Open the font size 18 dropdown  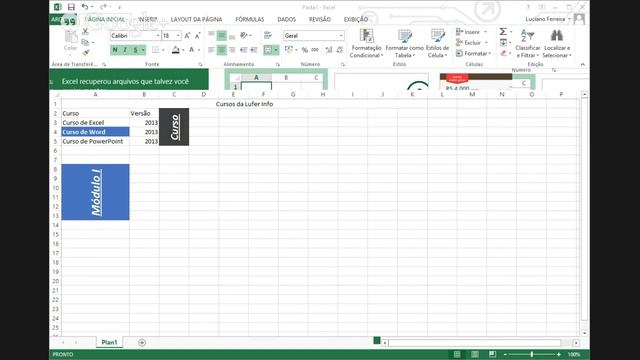tap(178, 36)
